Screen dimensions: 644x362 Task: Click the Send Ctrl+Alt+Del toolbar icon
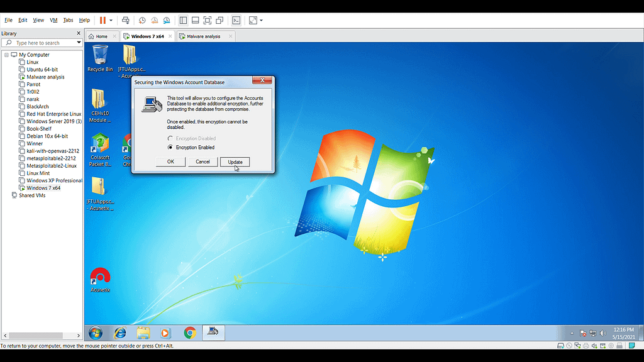tap(126, 20)
